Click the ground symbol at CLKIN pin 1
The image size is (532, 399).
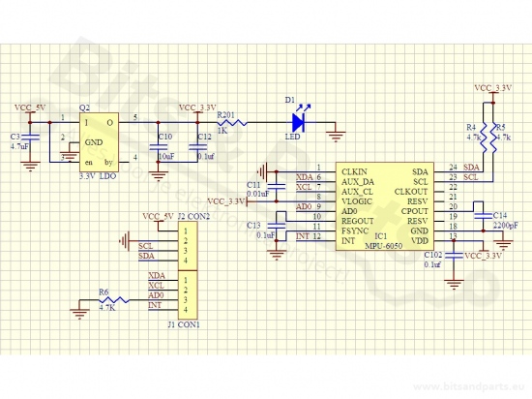tap(262, 172)
